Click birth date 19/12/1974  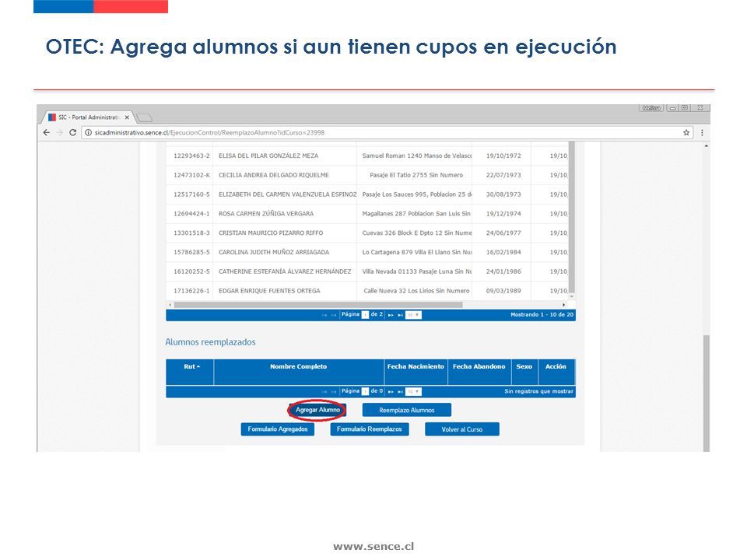pyautogui.click(x=503, y=214)
